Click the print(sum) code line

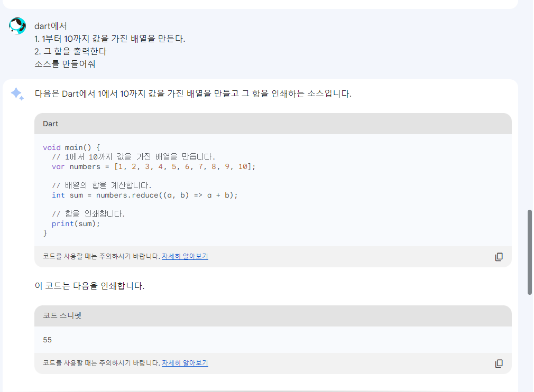tap(76, 223)
